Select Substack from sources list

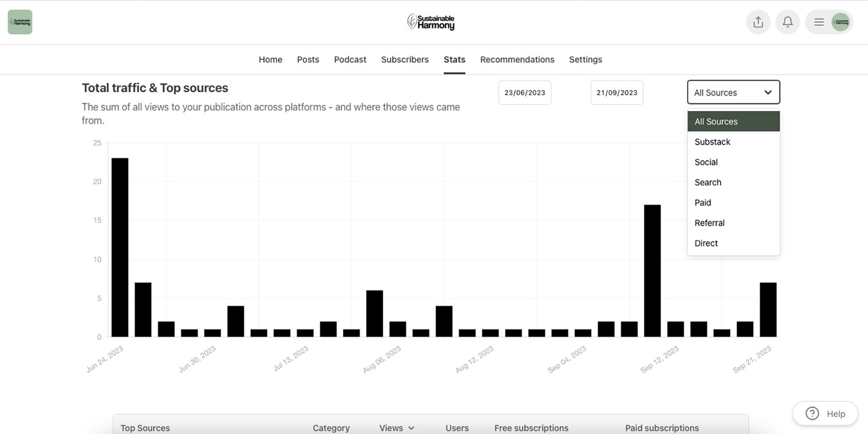tap(712, 142)
